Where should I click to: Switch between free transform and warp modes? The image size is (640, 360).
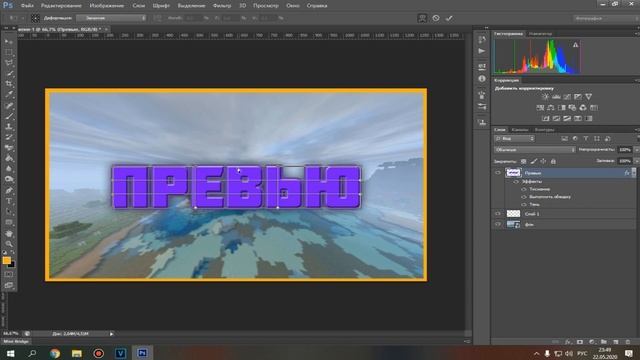(x=422, y=18)
